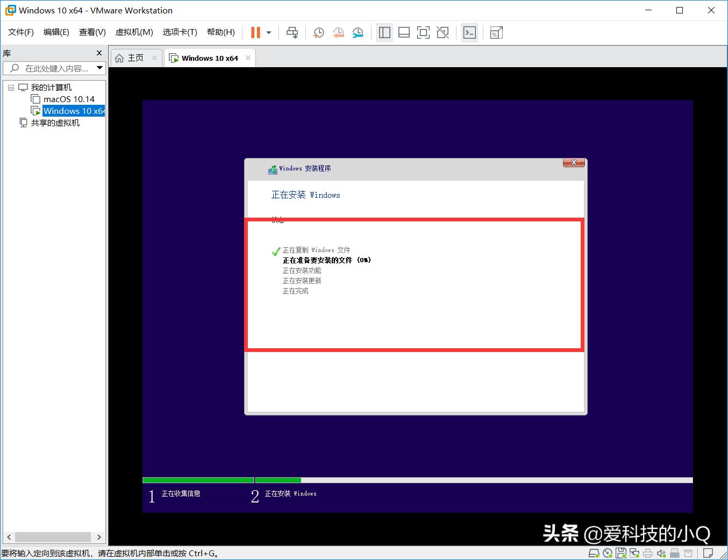Take a snapshot of this virtual machine
Screen dimensions: 728x560
coord(318,32)
